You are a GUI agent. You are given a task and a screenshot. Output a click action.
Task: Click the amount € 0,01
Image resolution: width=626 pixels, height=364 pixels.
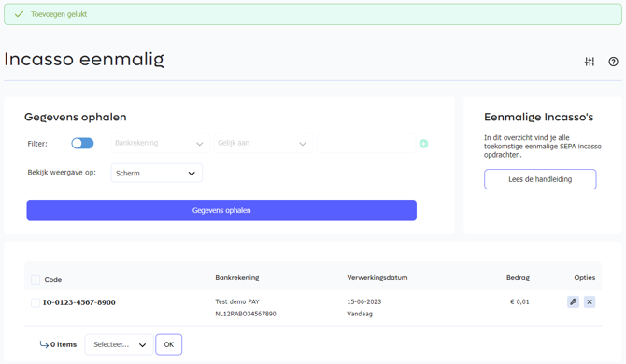(519, 301)
